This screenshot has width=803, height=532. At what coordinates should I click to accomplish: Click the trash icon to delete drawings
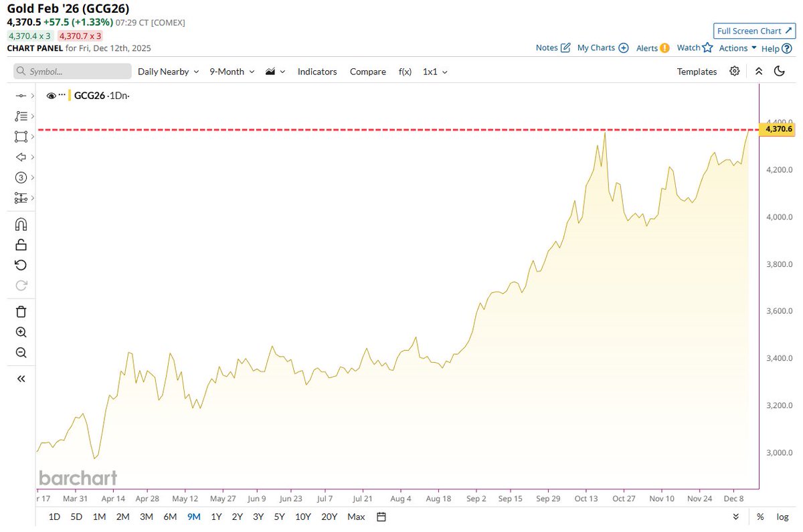pyautogui.click(x=21, y=312)
